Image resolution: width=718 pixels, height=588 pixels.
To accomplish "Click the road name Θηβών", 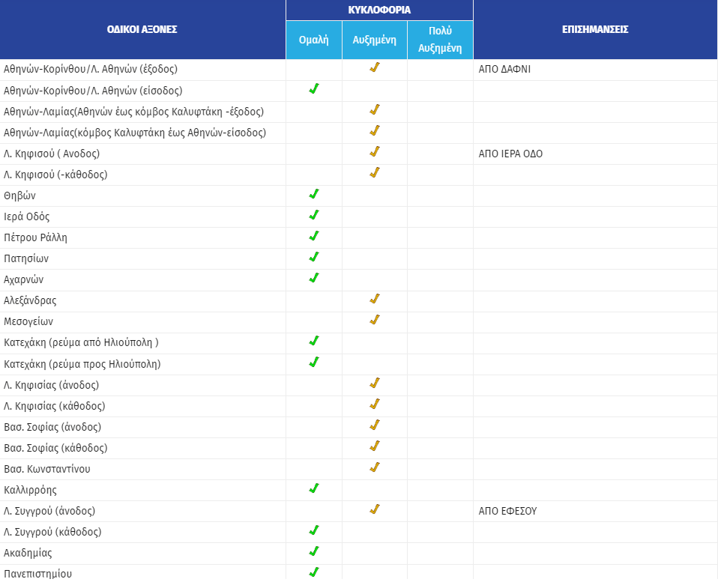I will [x=19, y=196].
